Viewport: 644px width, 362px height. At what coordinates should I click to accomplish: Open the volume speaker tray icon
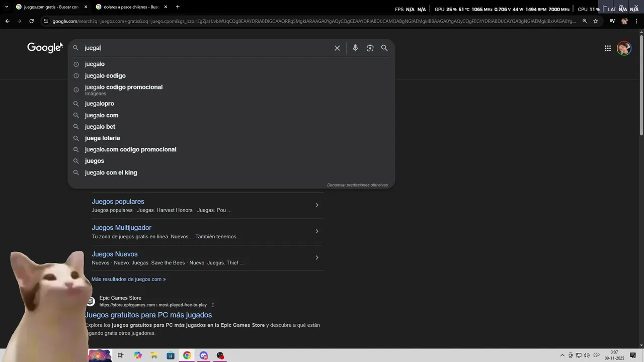[587, 355]
